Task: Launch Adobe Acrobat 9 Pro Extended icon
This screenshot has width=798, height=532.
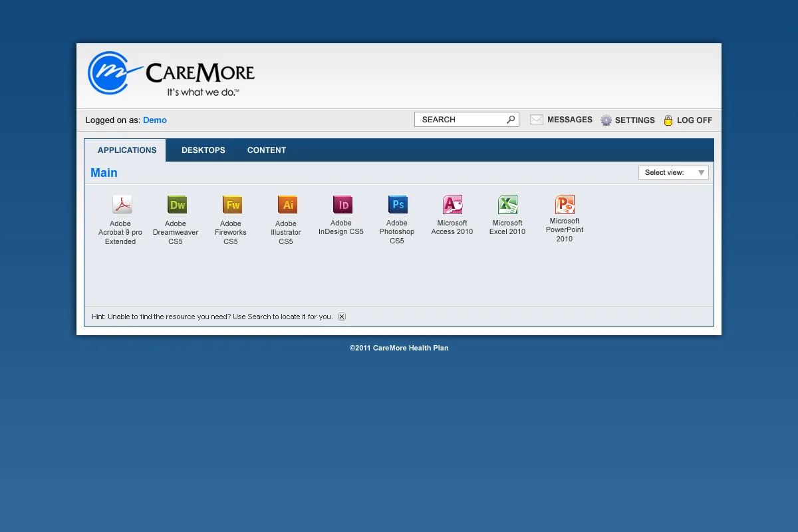Action: pos(122,204)
